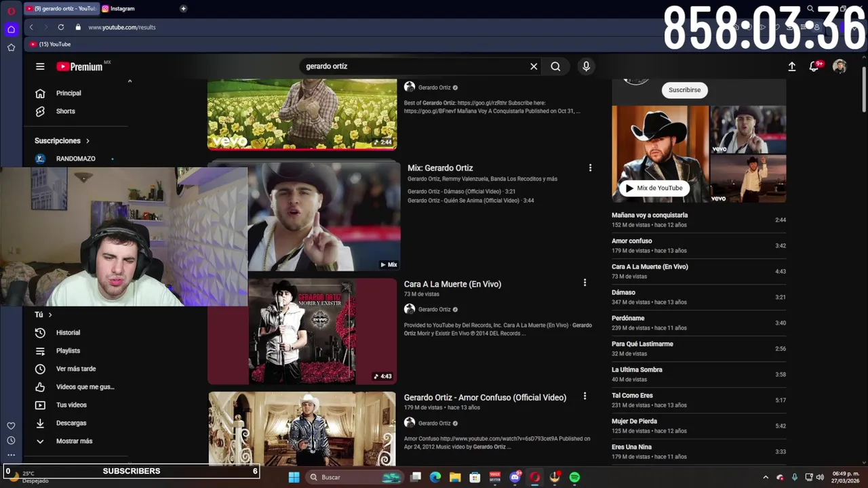Image resolution: width=868 pixels, height=488 pixels.
Task: Click the taskbar Buscar search box
Action: [x=356, y=477]
